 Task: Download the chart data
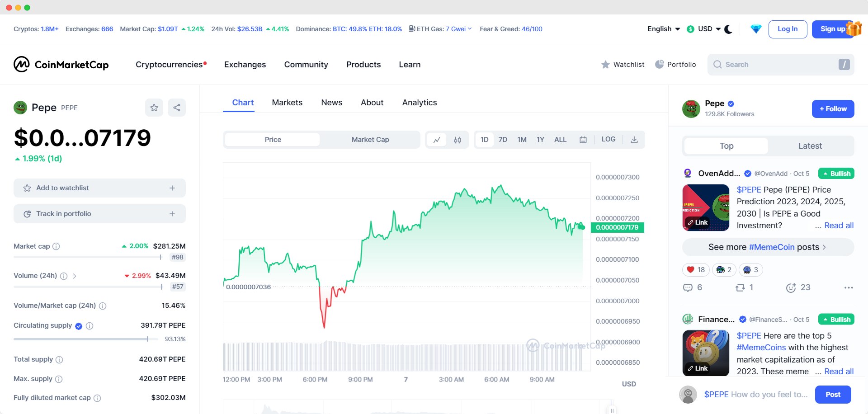point(634,140)
